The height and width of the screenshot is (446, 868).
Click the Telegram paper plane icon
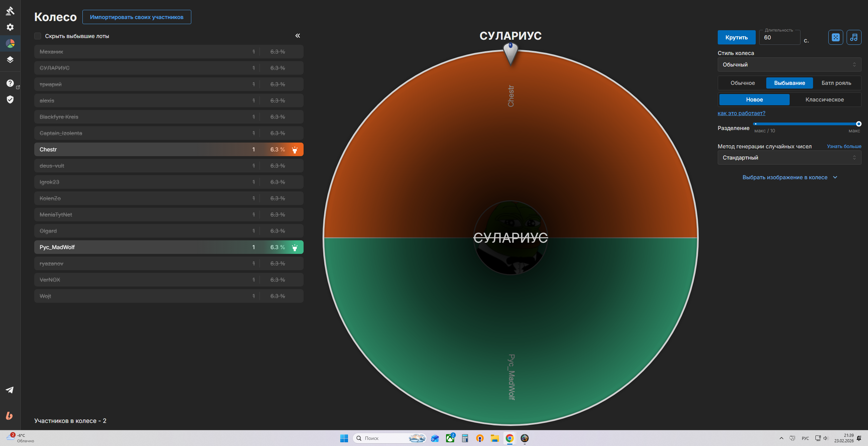tap(10, 390)
